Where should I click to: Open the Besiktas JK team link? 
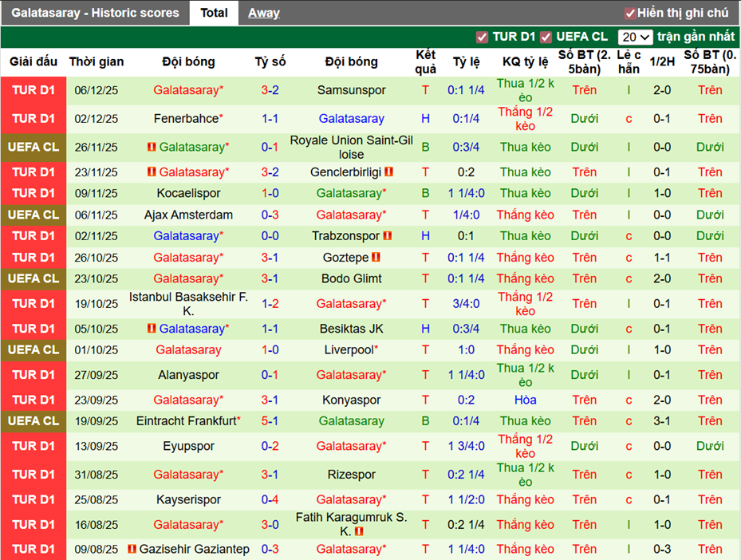pyautogui.click(x=352, y=329)
